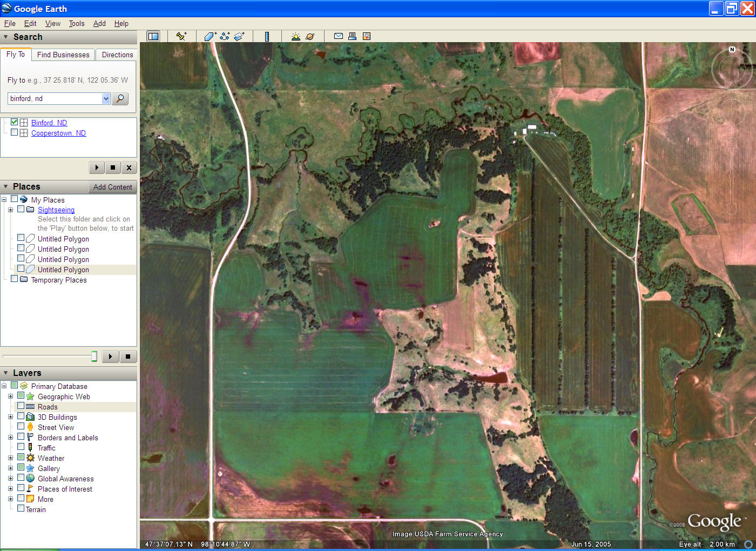Select the Add Polygon tool
756x551 pixels.
pyautogui.click(x=210, y=36)
